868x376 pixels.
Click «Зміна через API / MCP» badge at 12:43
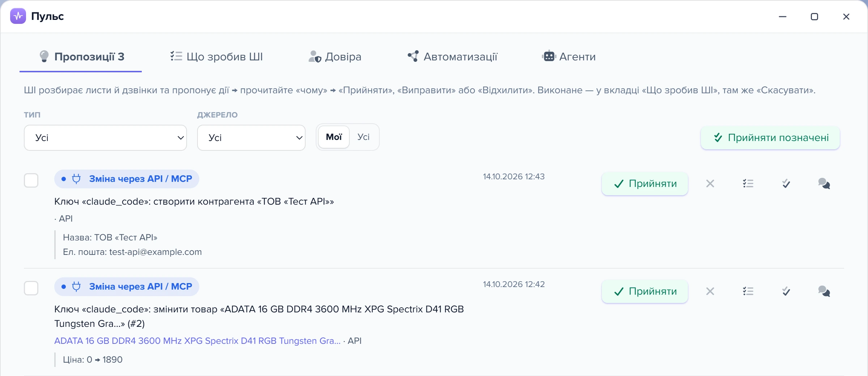click(x=127, y=179)
